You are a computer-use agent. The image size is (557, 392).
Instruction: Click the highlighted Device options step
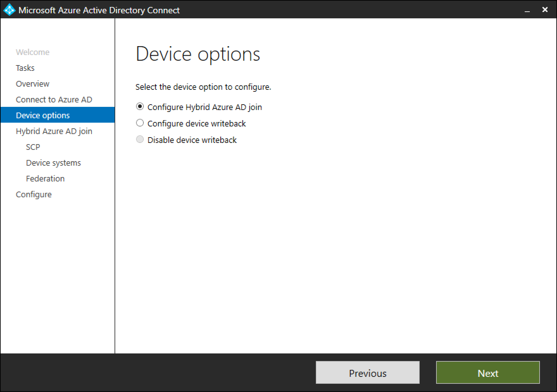click(43, 115)
